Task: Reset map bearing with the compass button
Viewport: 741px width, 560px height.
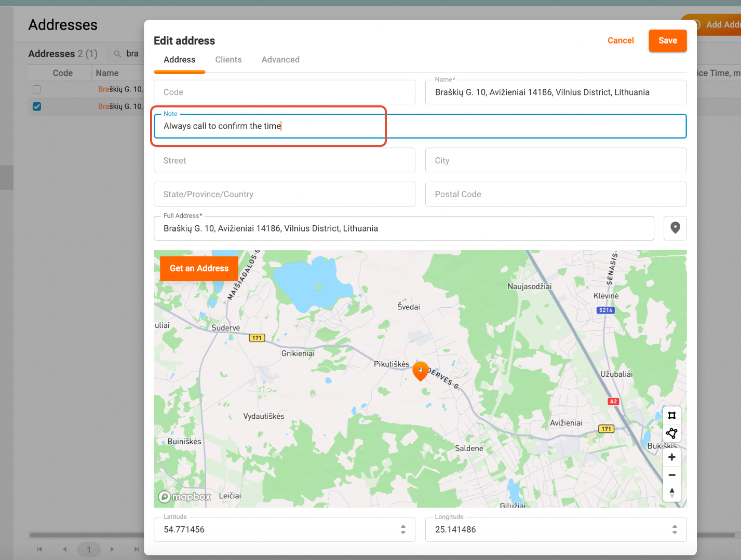Action: pyautogui.click(x=672, y=493)
